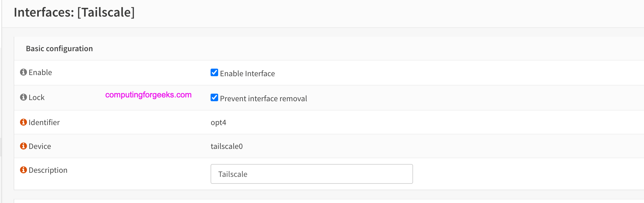Click the Device row label
Viewport: 644px width, 203px height.
pos(40,146)
